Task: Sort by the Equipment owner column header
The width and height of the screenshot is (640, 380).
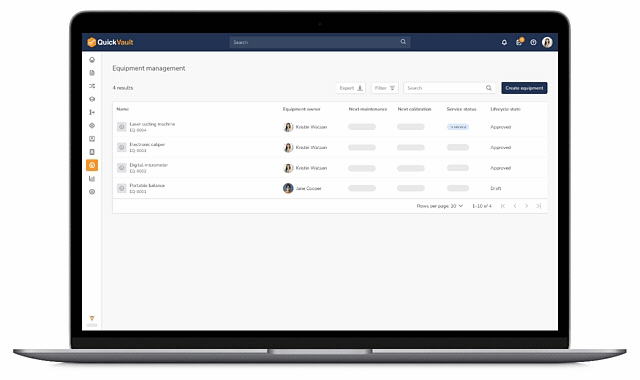Action: 301,109
